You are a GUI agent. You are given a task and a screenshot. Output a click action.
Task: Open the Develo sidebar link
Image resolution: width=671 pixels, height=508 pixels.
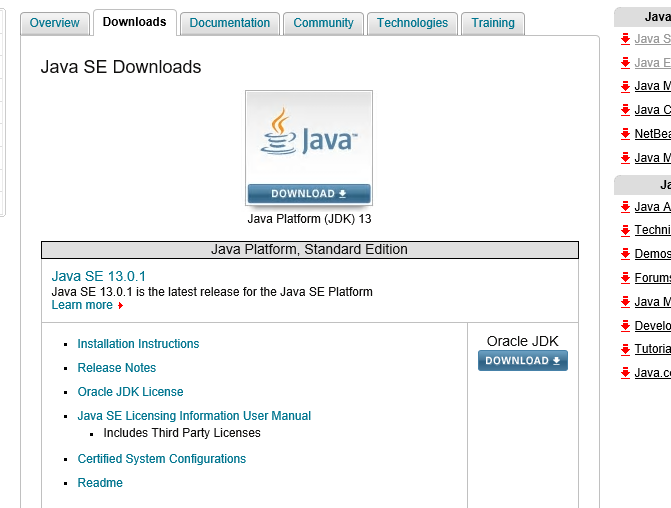click(653, 326)
